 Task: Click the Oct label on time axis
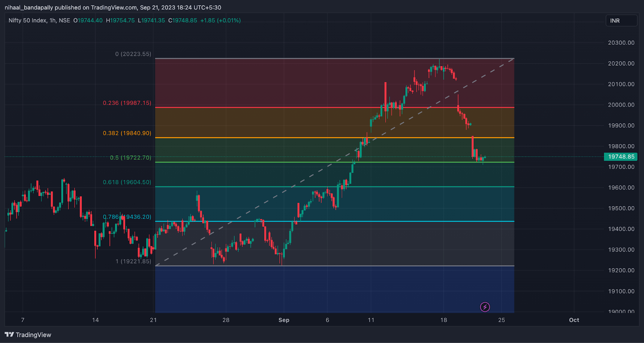(x=574, y=320)
